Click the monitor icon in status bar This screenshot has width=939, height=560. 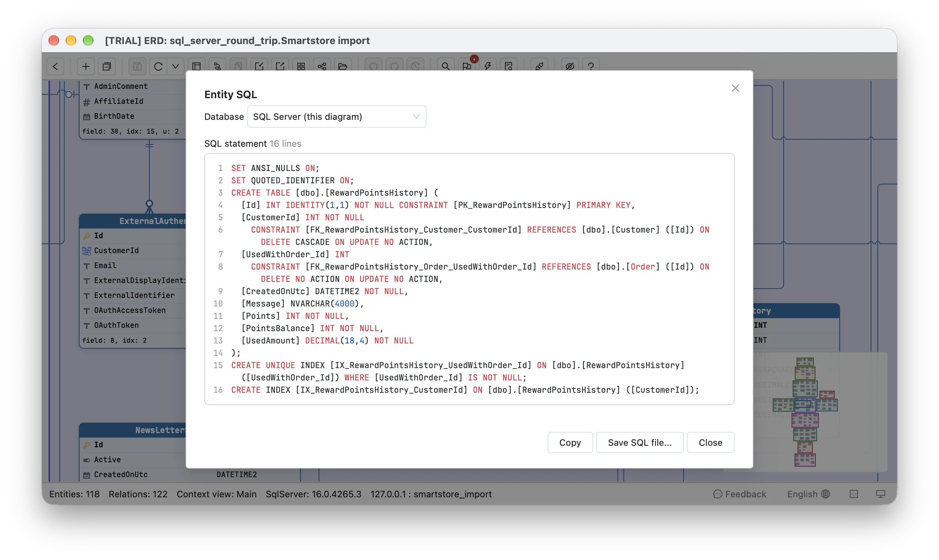pyautogui.click(x=880, y=494)
